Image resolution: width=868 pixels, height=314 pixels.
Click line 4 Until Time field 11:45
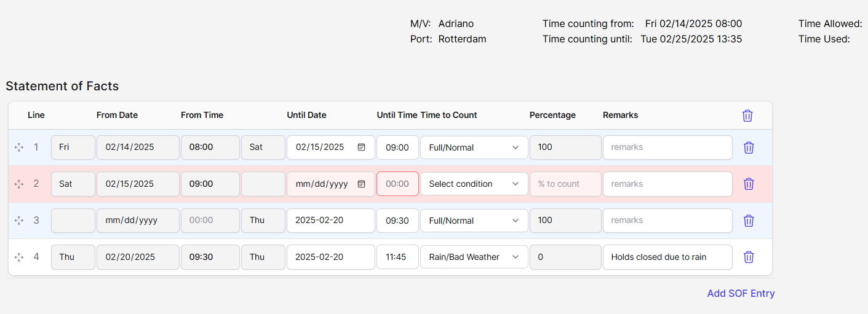pyautogui.click(x=397, y=257)
